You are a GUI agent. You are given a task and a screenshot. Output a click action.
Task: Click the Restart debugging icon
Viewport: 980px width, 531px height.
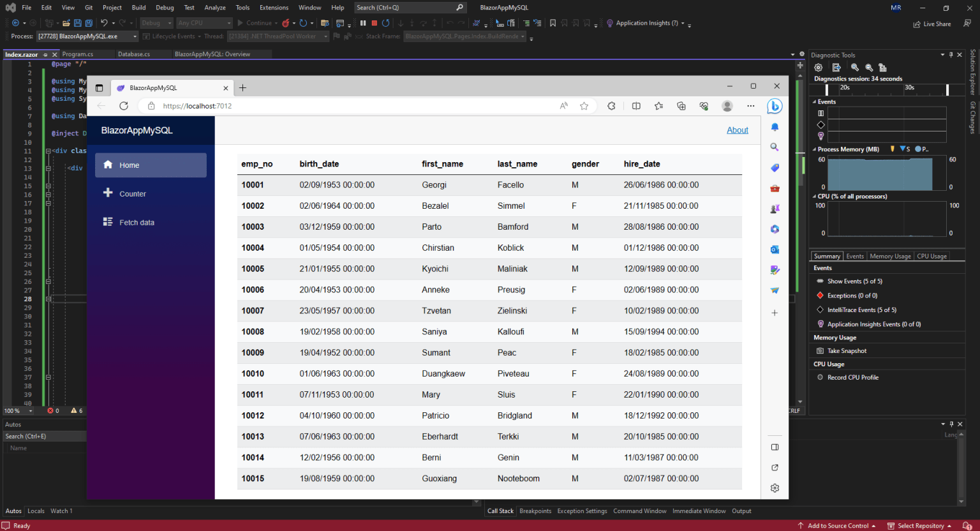[386, 23]
